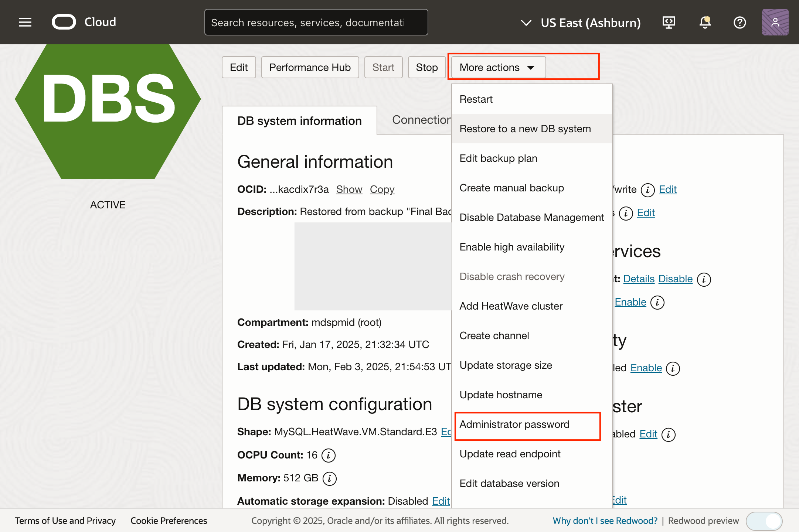799x532 pixels.
Task: Click the Memory info icon
Action: 329,478
